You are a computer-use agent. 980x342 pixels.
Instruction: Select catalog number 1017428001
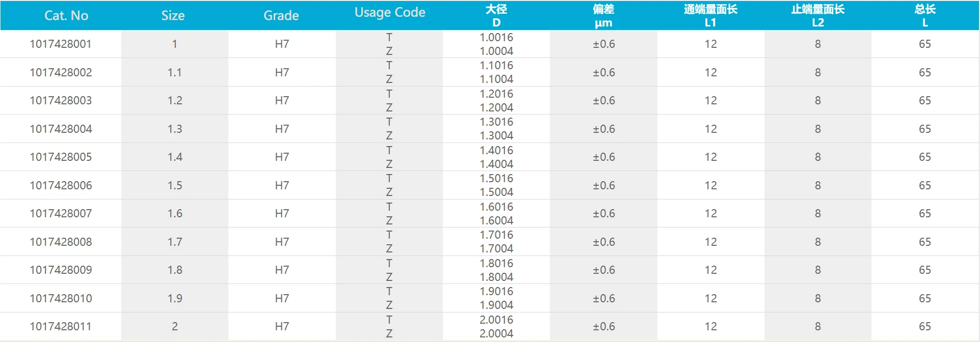[x=61, y=44]
